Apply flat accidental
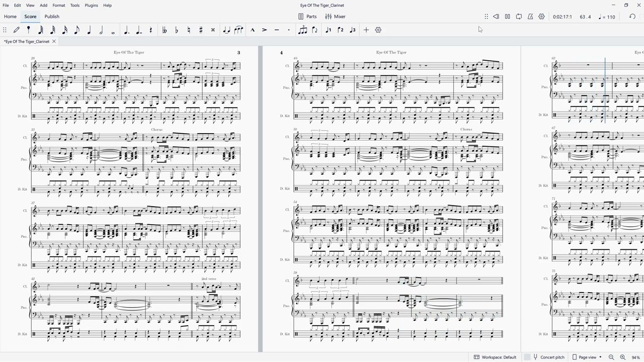644x362 pixels. pyautogui.click(x=177, y=30)
